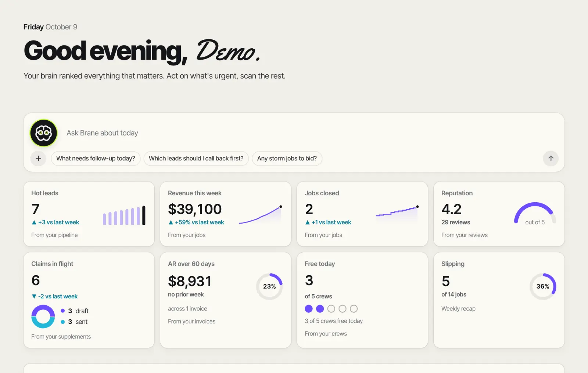The image size is (588, 373).
Task: Click 'From your reviews' text
Action: tap(465, 235)
